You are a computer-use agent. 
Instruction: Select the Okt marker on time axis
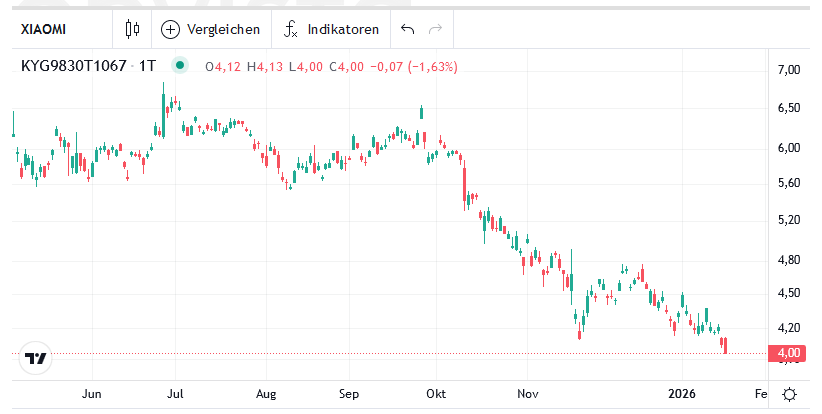(x=437, y=394)
